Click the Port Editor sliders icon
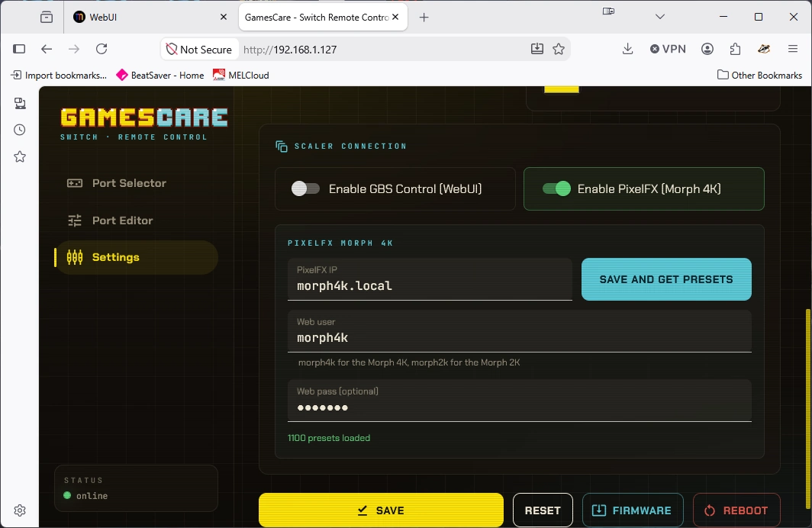 75,221
